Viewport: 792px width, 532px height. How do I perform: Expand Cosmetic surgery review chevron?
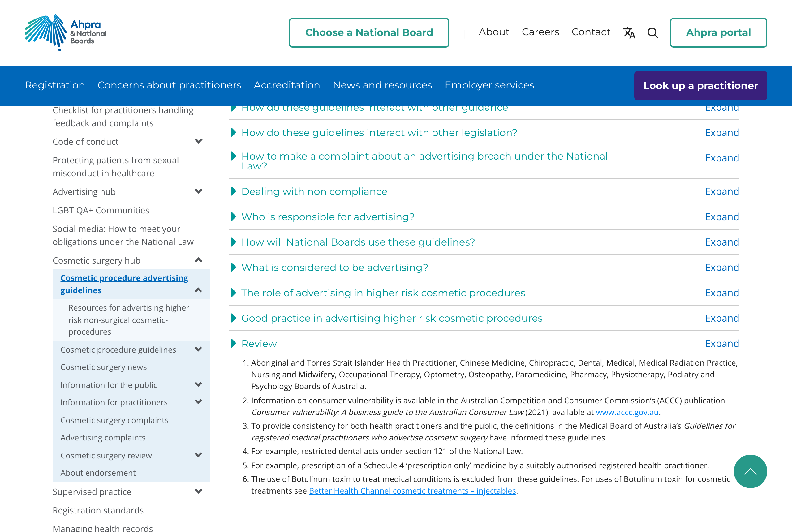pos(199,455)
